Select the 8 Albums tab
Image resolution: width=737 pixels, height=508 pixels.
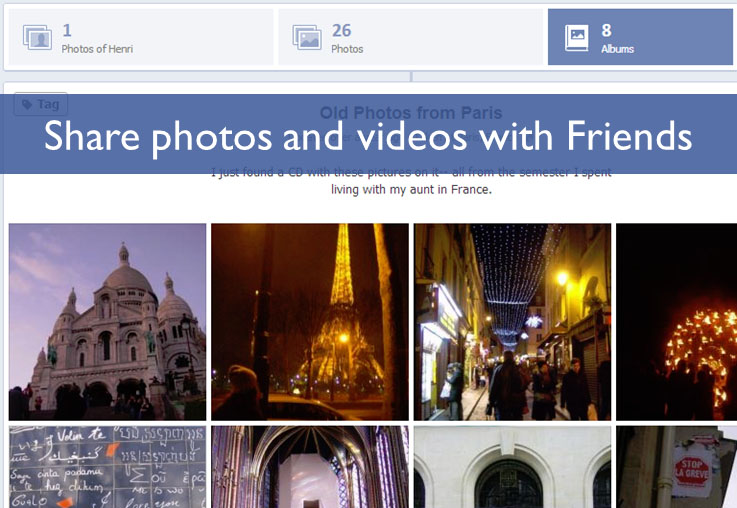(641, 38)
